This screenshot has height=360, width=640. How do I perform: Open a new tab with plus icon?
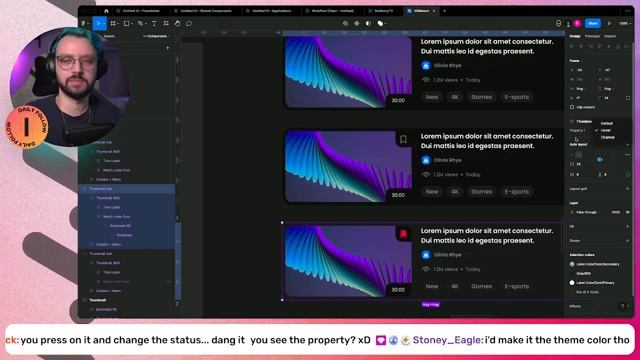coord(444,11)
